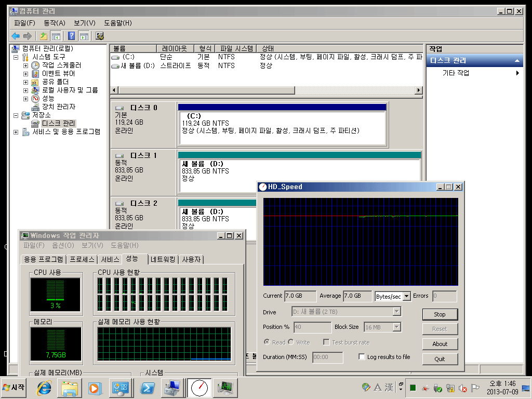The image size is (532, 399).
Task: Select the Write radio button in HD_Speed
Action: coord(291,342)
